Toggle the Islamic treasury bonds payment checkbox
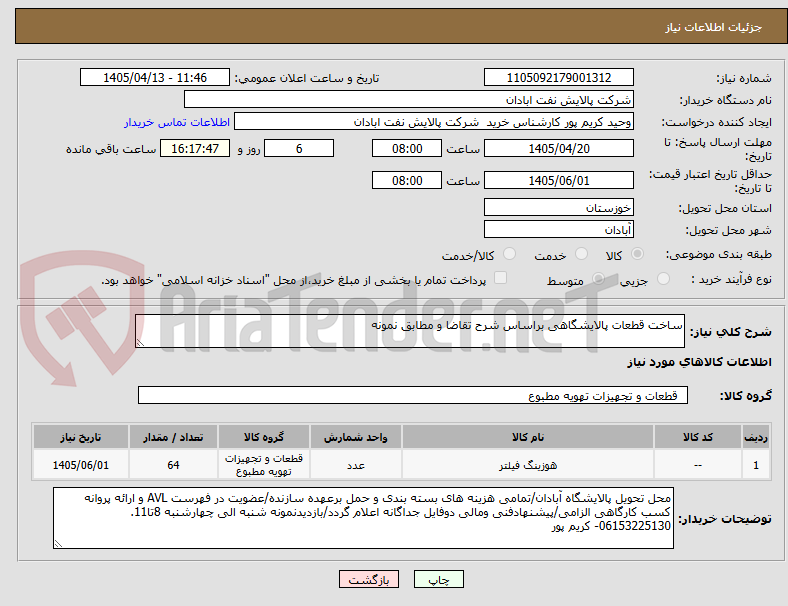Viewport: 788px width, 606px height. [x=501, y=278]
